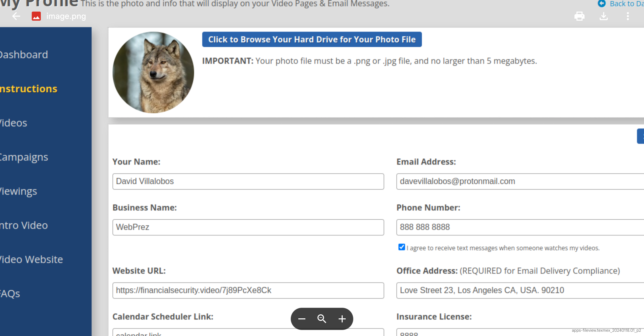Click the Website URL input field

click(248, 290)
